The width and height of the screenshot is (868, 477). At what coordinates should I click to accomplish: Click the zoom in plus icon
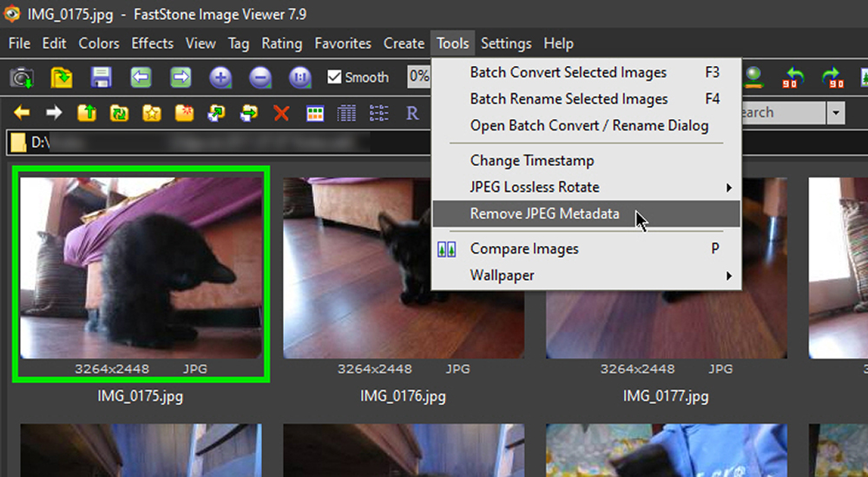click(x=220, y=78)
